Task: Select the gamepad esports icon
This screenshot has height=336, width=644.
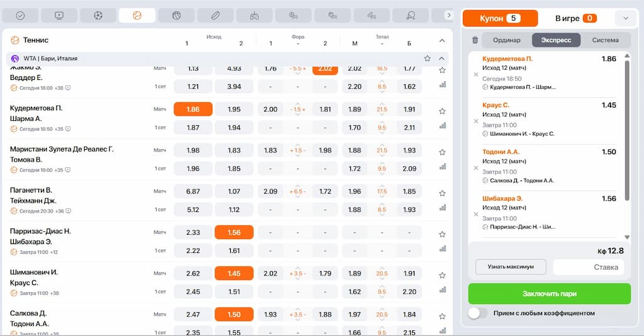Action: coord(254,16)
